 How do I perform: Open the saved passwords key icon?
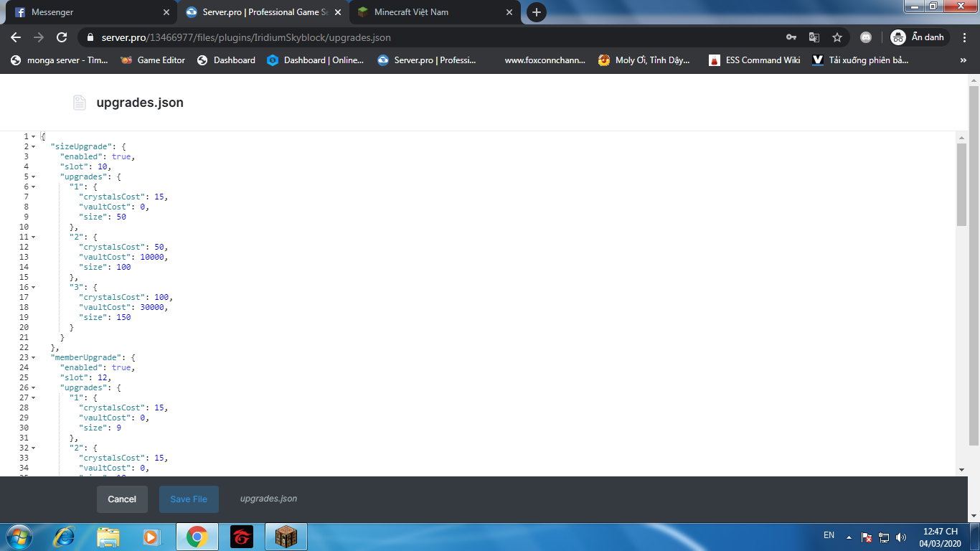point(791,37)
